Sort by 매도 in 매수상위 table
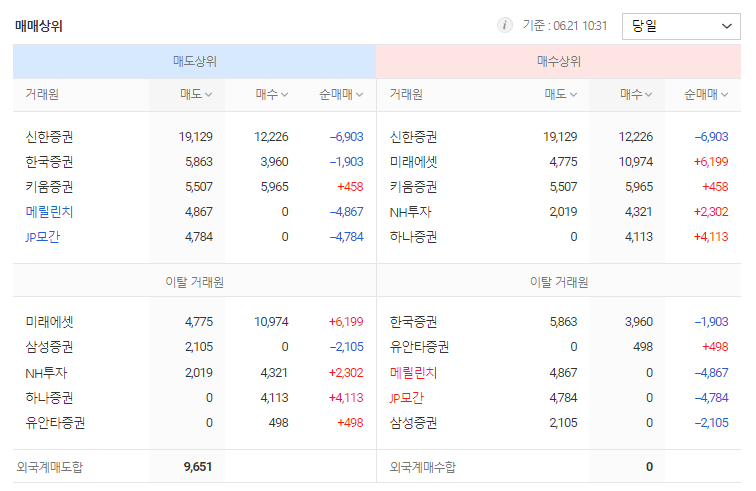The width and height of the screenshot is (756, 491). (561, 95)
